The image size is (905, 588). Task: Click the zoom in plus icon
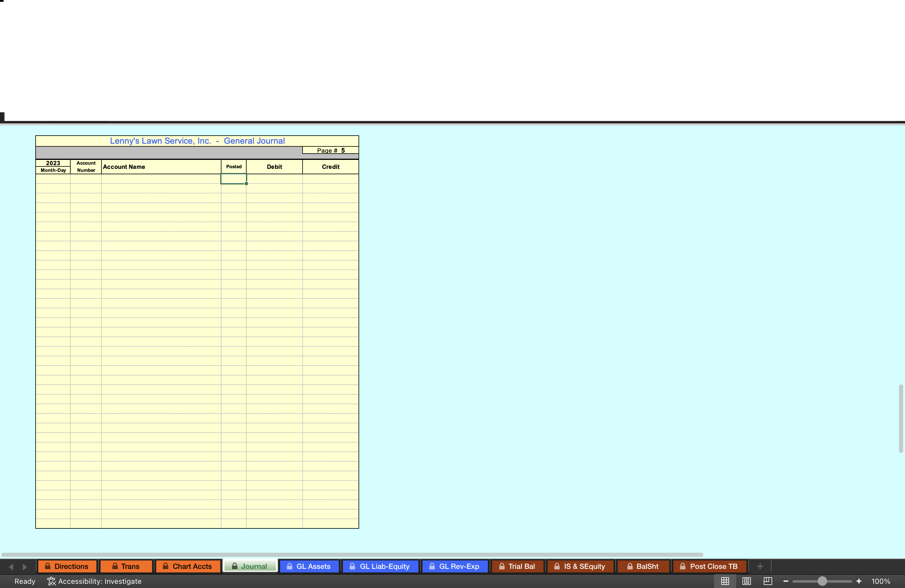(x=859, y=581)
